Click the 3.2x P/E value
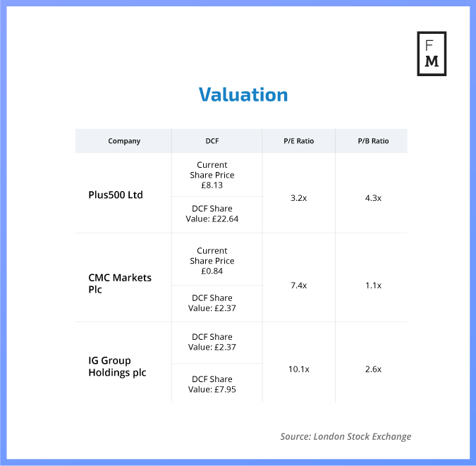This screenshot has width=476, height=466. coord(299,198)
